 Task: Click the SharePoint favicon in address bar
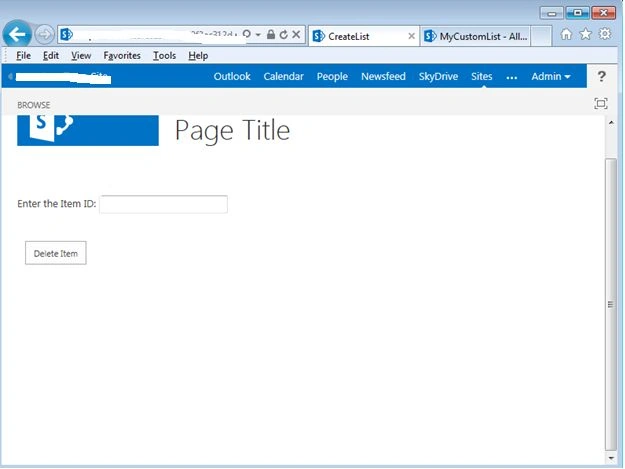[x=67, y=35]
